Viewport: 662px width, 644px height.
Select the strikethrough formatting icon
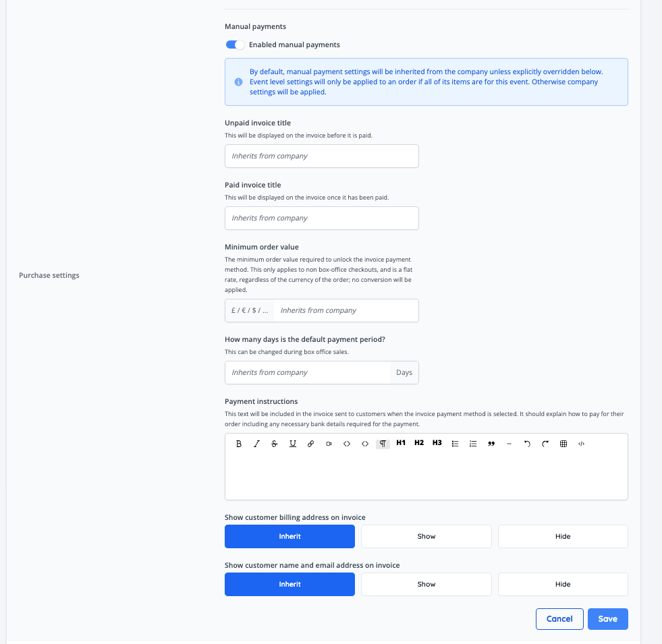click(x=275, y=444)
